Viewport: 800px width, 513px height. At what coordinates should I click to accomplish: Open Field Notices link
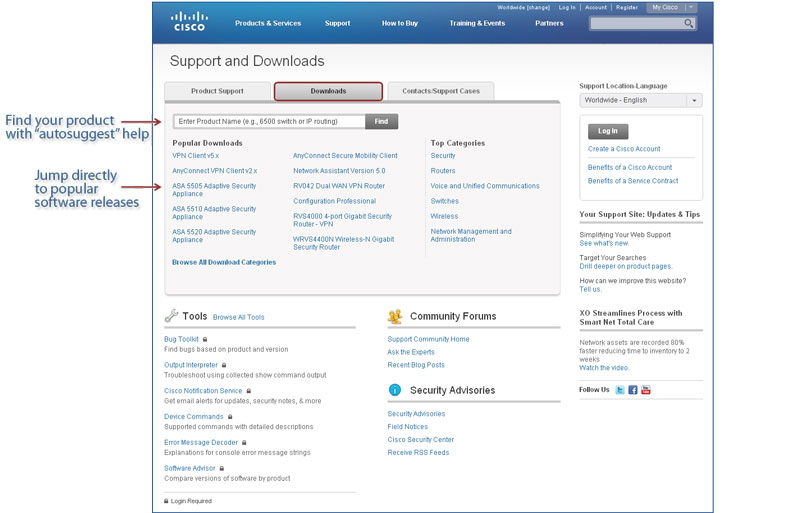pos(407,427)
